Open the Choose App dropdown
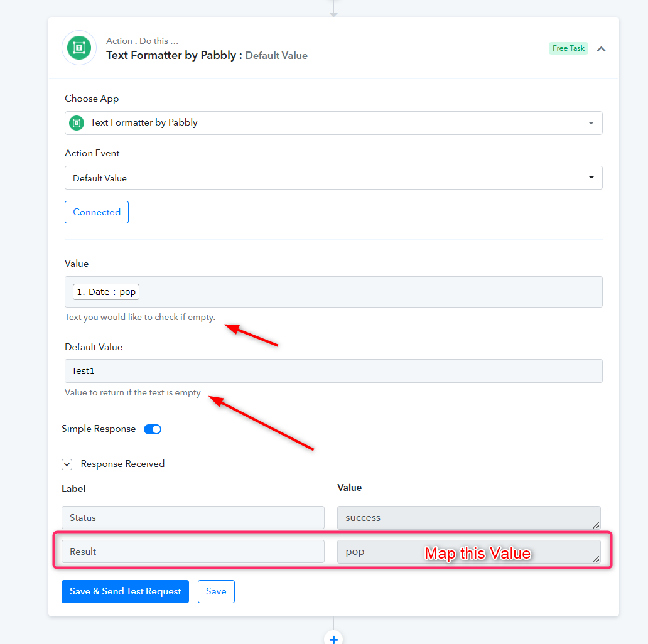Viewport: 648px width, 644px height. click(333, 122)
